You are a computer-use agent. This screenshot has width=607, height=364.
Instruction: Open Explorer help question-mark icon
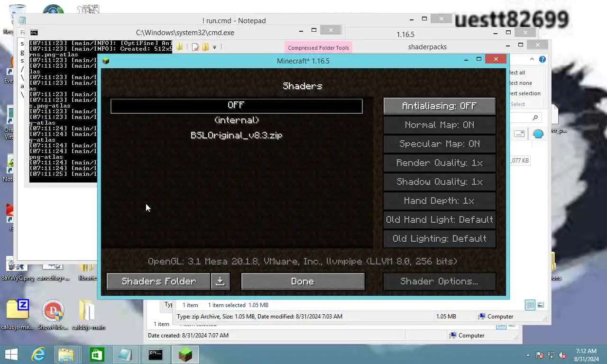click(x=543, y=59)
